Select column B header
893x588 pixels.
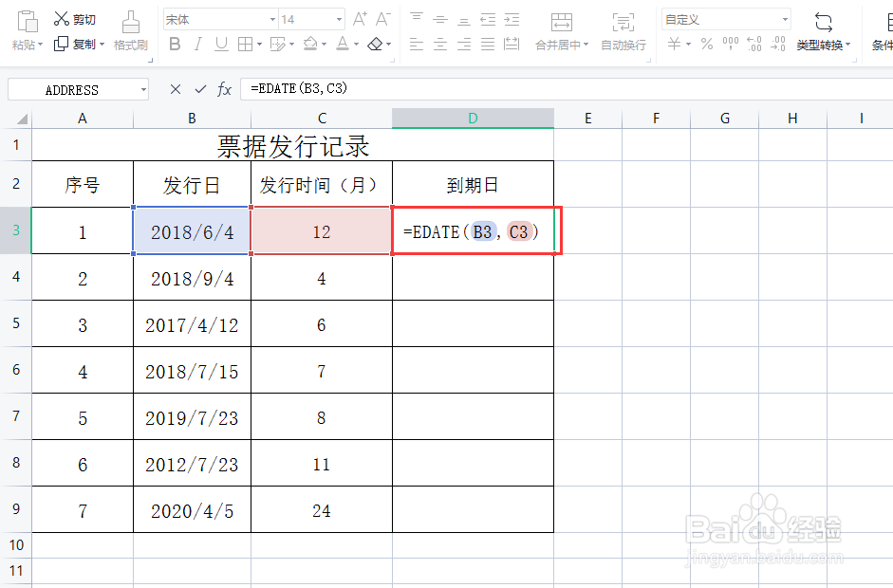(x=192, y=119)
